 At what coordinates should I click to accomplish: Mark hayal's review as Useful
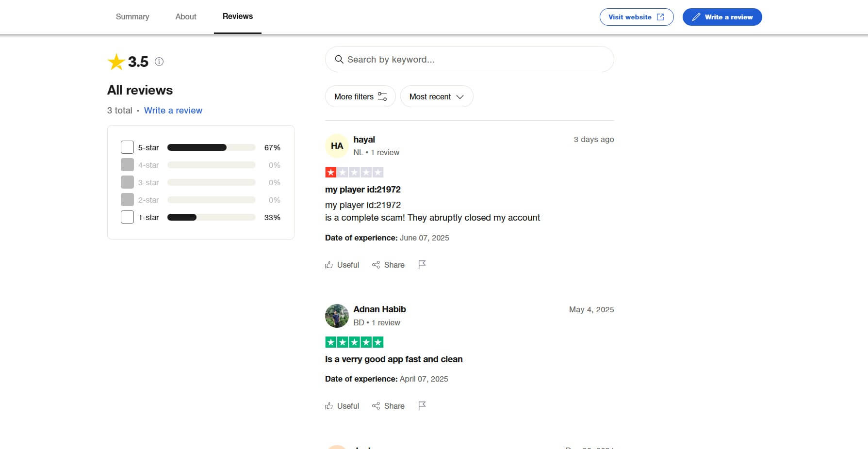(342, 265)
